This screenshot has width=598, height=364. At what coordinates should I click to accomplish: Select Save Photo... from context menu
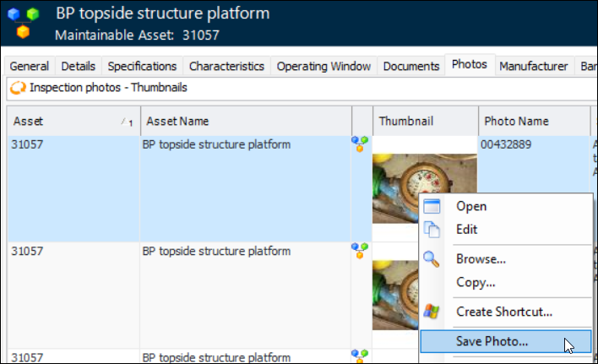[x=492, y=342]
